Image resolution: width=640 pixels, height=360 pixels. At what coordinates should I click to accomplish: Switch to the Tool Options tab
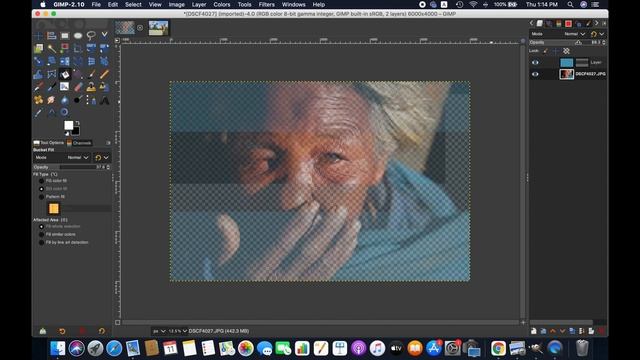(49, 143)
